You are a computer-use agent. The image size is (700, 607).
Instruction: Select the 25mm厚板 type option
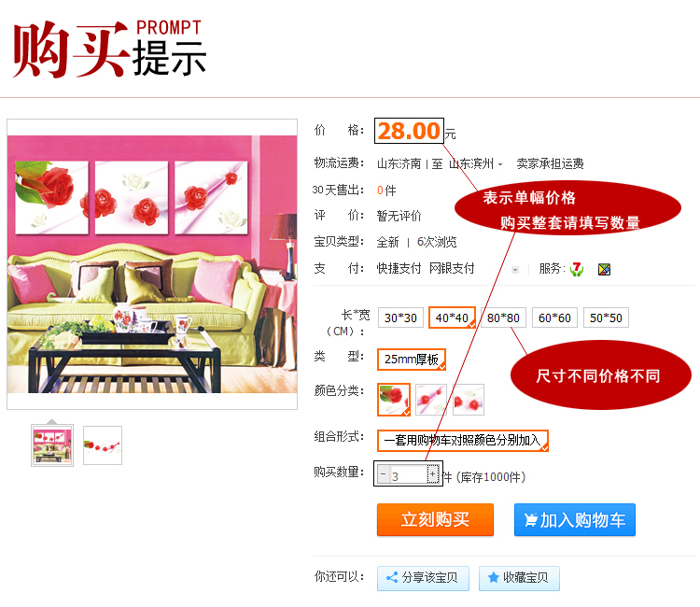pos(412,360)
